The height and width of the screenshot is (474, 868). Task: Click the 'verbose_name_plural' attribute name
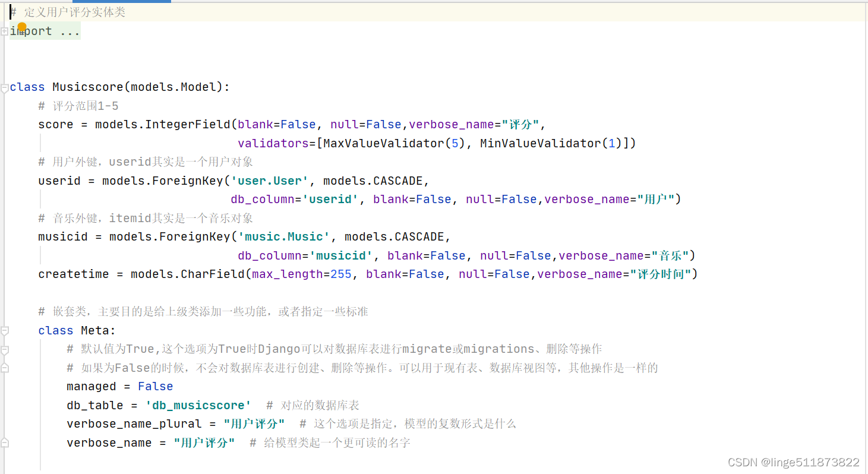point(134,424)
